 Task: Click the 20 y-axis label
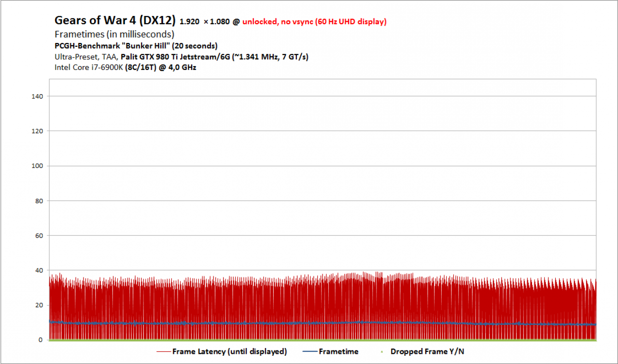[40, 305]
